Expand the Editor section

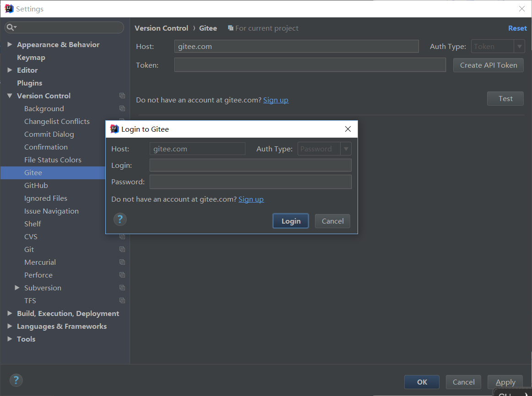coord(10,70)
